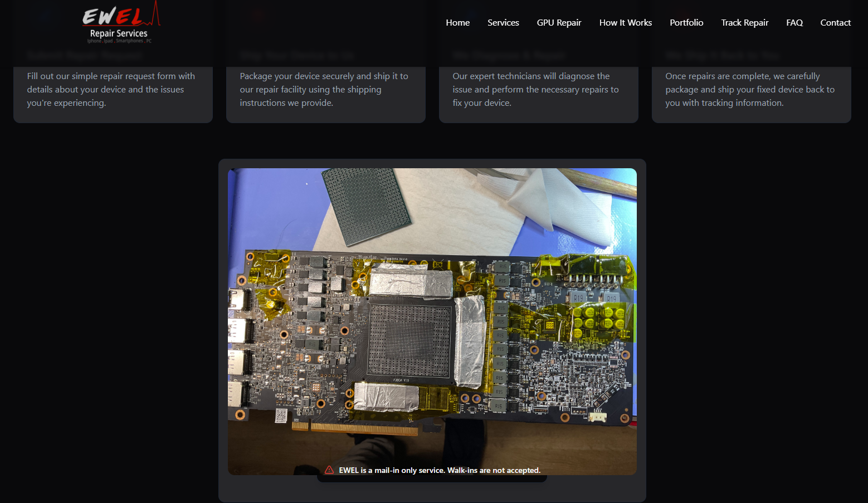The height and width of the screenshot is (503, 868).
Task: Navigate to the Contact page
Action: click(x=835, y=22)
